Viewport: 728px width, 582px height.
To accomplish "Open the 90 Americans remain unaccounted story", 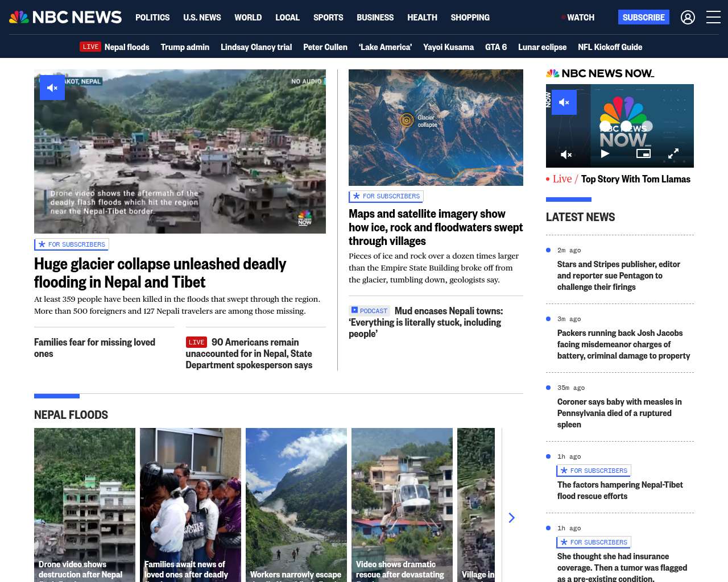I will [249, 354].
